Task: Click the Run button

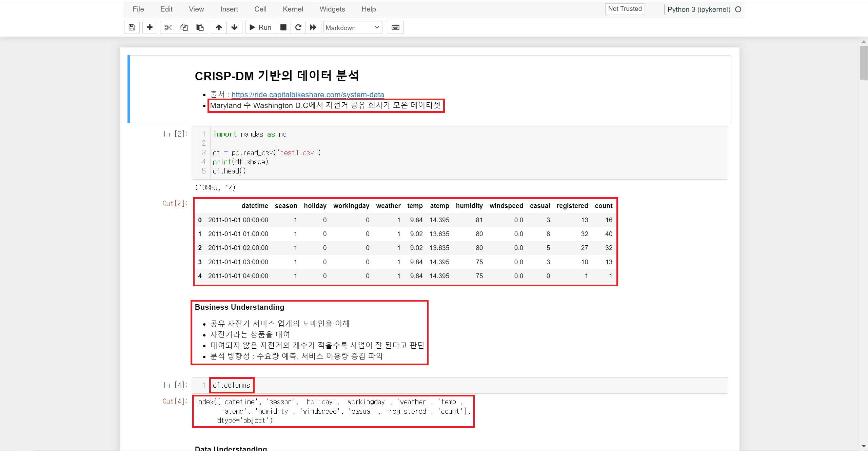Action: pos(260,27)
